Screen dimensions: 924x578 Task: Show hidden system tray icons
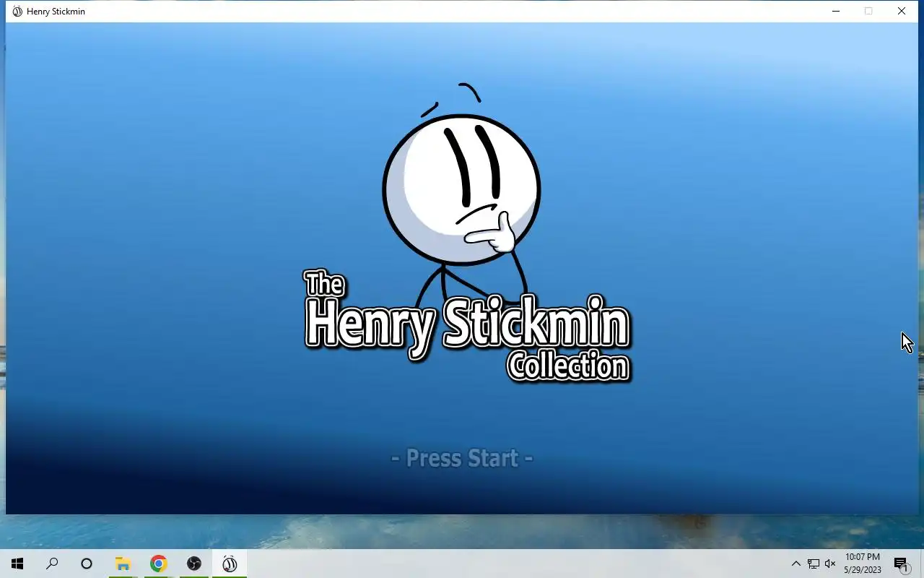(796, 564)
